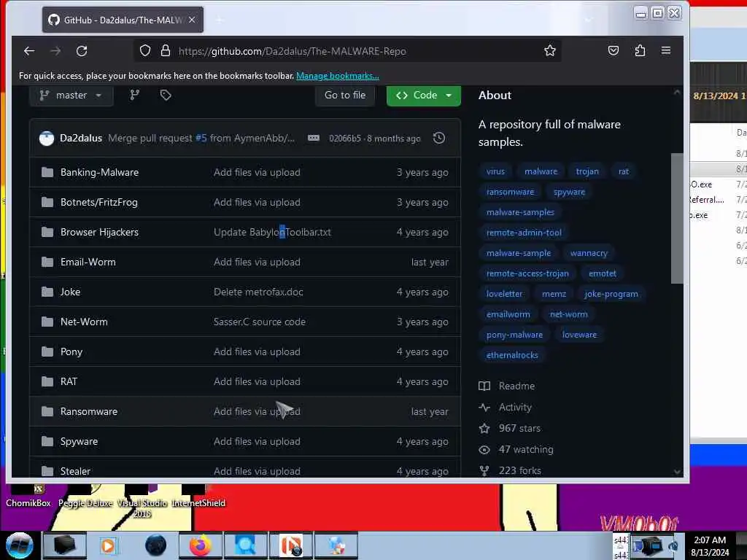Screen dimensions: 747x560
Task: Open the RAT folder
Action: pos(69,381)
